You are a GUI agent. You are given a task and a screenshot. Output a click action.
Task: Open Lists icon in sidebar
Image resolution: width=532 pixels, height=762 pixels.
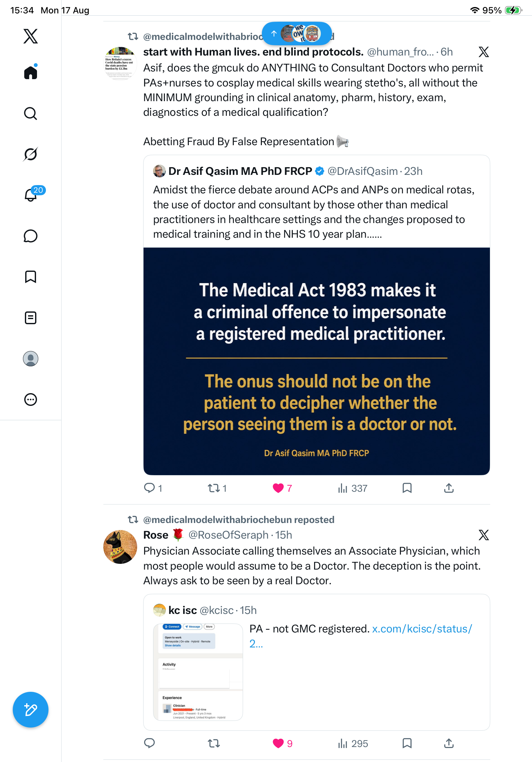coord(31,317)
